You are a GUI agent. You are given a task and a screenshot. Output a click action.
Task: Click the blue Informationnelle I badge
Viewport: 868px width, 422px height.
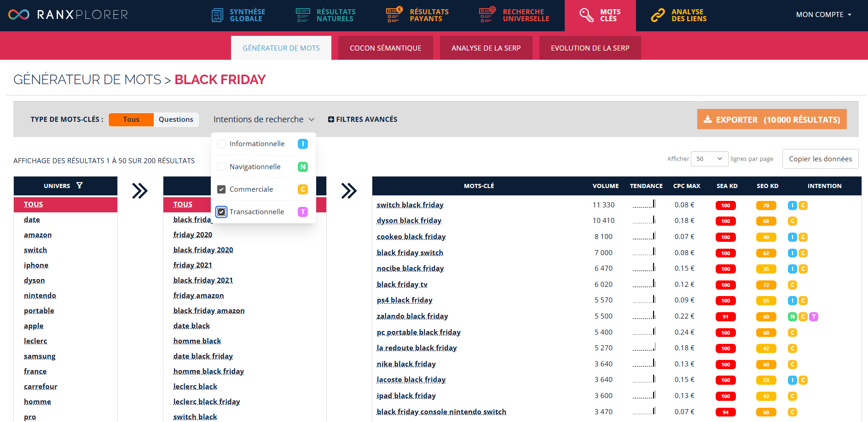click(303, 144)
